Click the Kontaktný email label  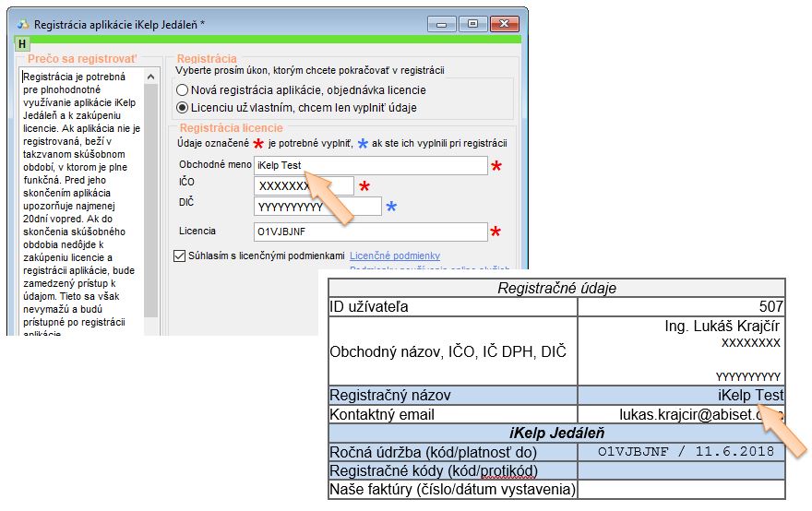pos(382,414)
